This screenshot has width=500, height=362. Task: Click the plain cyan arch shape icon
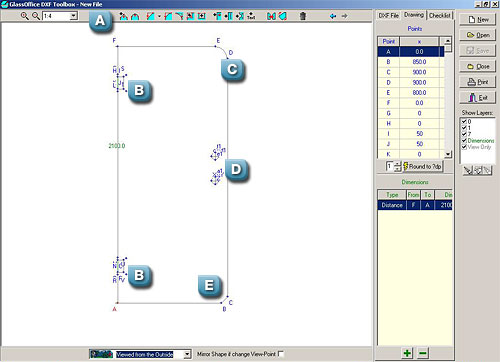(135, 16)
